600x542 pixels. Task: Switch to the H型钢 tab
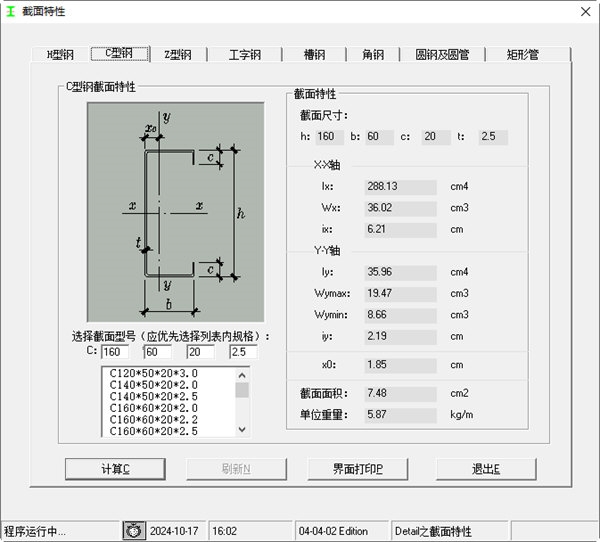tap(60, 55)
